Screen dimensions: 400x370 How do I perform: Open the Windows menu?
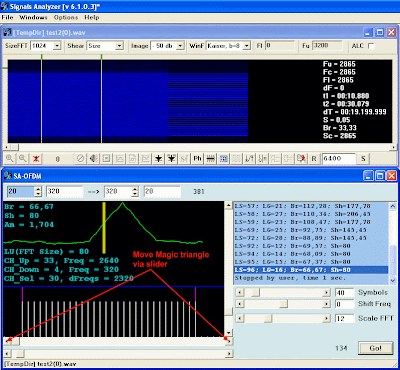pyautogui.click(x=33, y=17)
